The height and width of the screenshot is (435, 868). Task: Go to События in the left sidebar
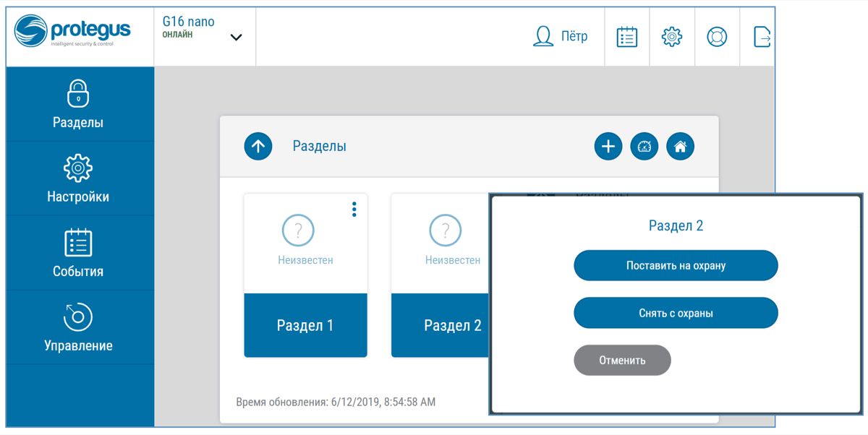(78, 253)
